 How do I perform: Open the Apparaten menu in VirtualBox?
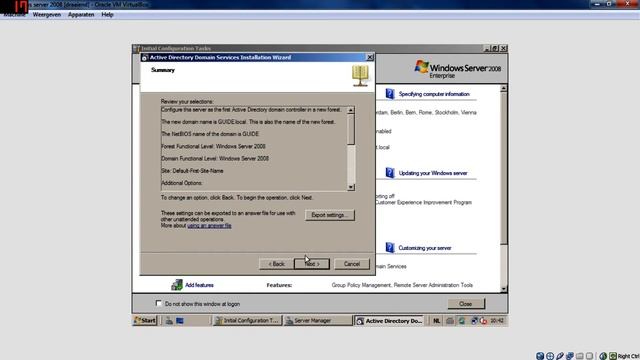81,15
